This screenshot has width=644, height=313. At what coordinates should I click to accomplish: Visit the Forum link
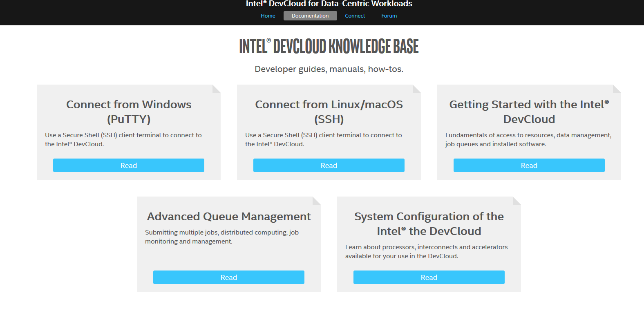coord(389,16)
